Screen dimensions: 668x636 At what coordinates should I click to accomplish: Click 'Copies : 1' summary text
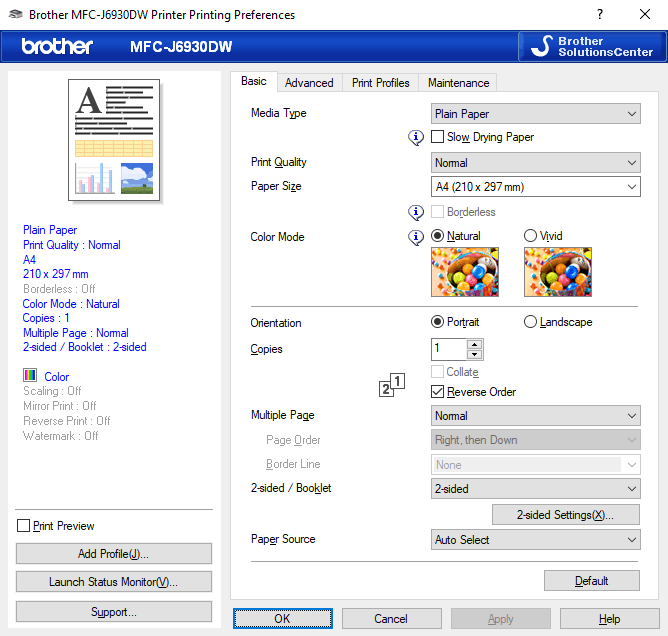click(x=46, y=318)
